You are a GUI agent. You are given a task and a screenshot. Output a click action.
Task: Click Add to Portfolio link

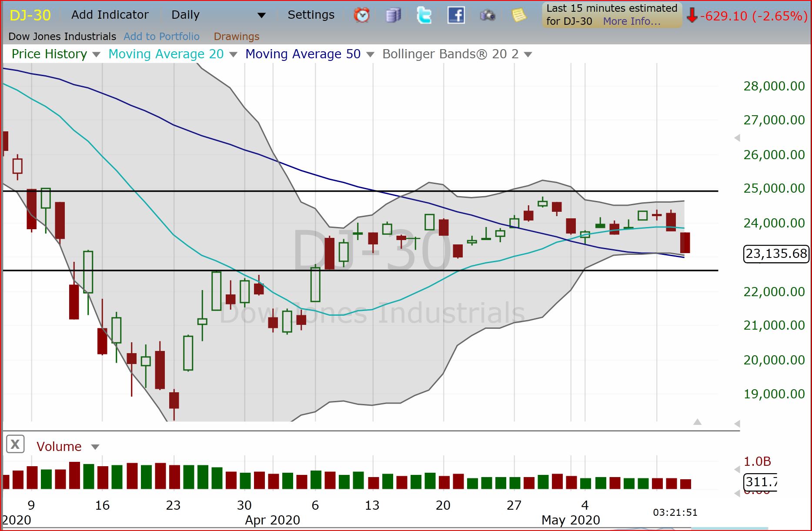161,37
